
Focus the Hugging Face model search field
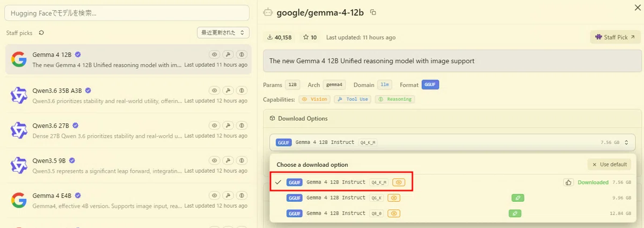pos(127,13)
